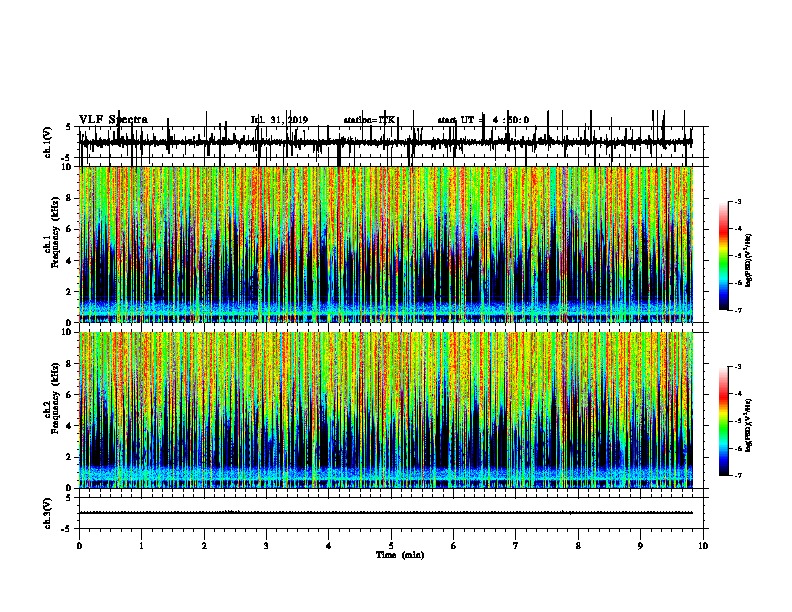Image resolution: width=792 pixels, height=612 pixels.
Task: Click inside the ch.2 spectrogram panel
Action: point(386,410)
